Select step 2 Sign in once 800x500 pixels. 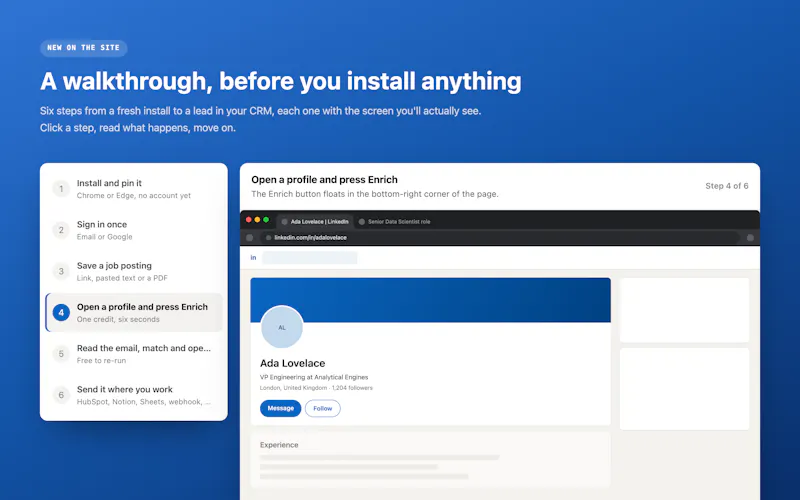pyautogui.click(x=134, y=230)
